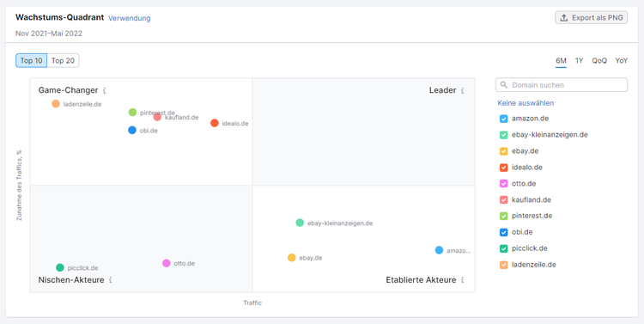Uncheck the ebay-kleinanzeigen.de checkbox
The width and height of the screenshot is (644, 324).
tap(504, 135)
